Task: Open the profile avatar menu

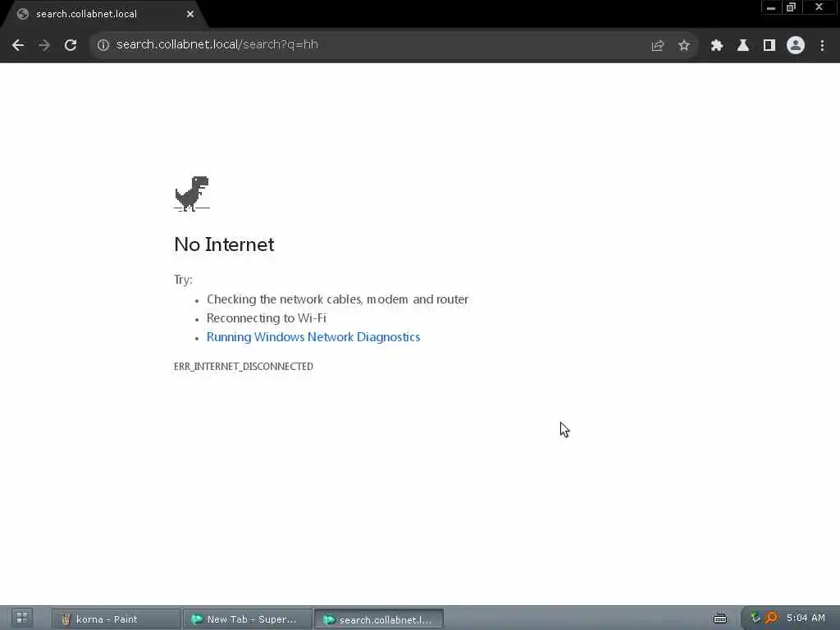Action: coord(796,46)
